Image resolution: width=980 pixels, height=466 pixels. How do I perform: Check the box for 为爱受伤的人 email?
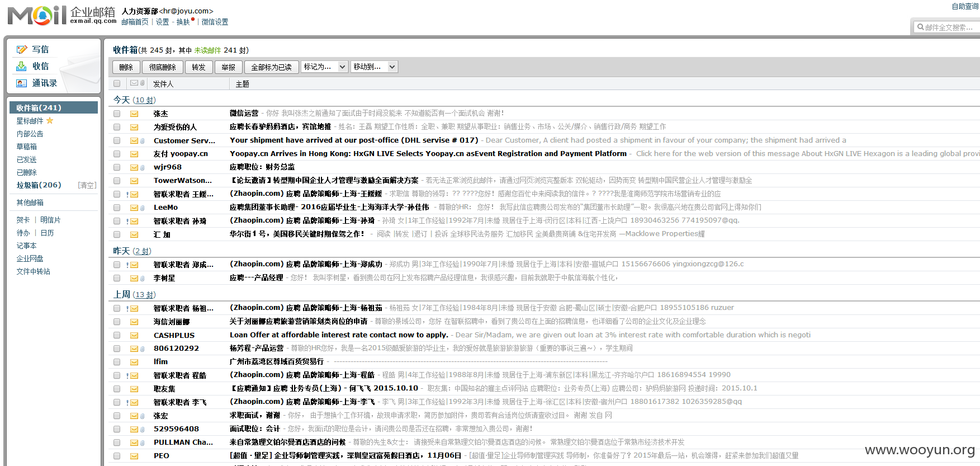117,127
